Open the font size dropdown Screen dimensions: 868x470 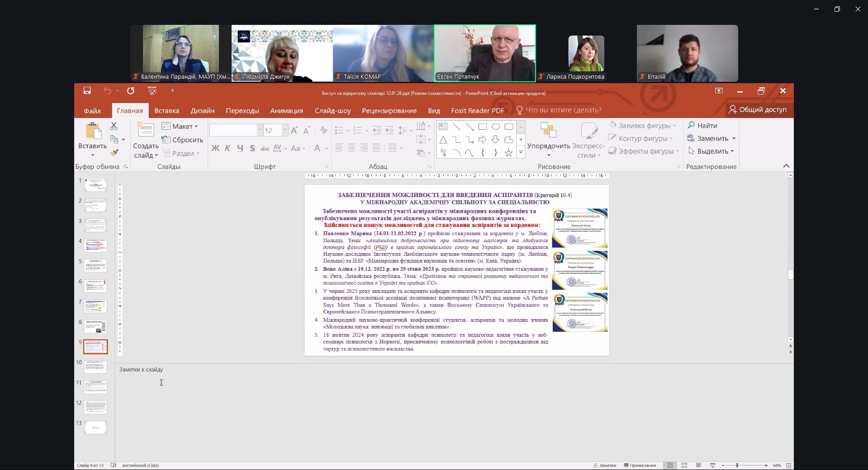[285, 131]
